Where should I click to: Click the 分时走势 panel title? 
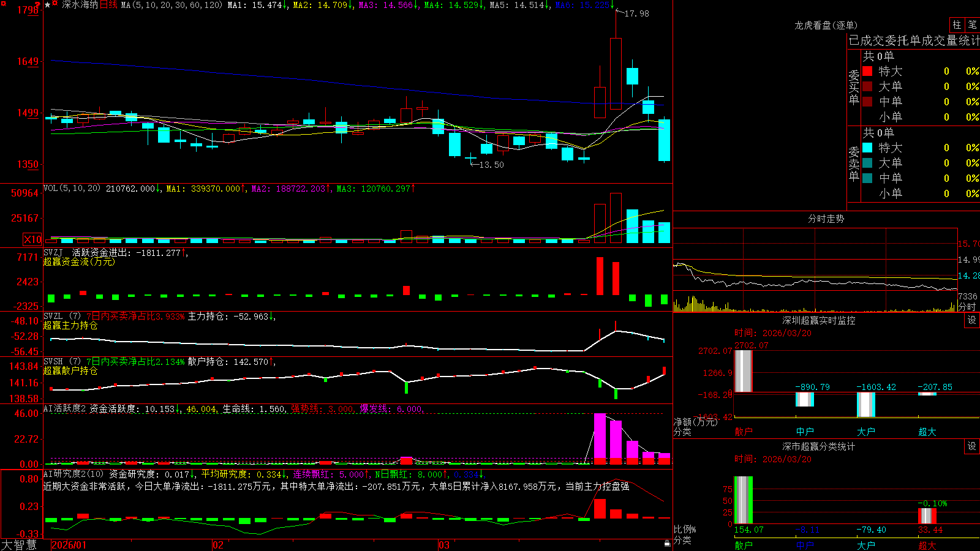tap(826, 219)
